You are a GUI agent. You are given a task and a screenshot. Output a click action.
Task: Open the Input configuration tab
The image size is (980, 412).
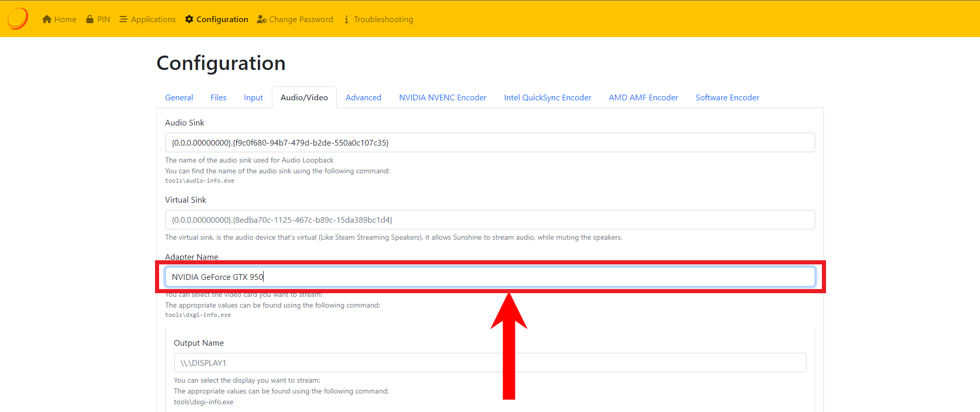pos(253,98)
